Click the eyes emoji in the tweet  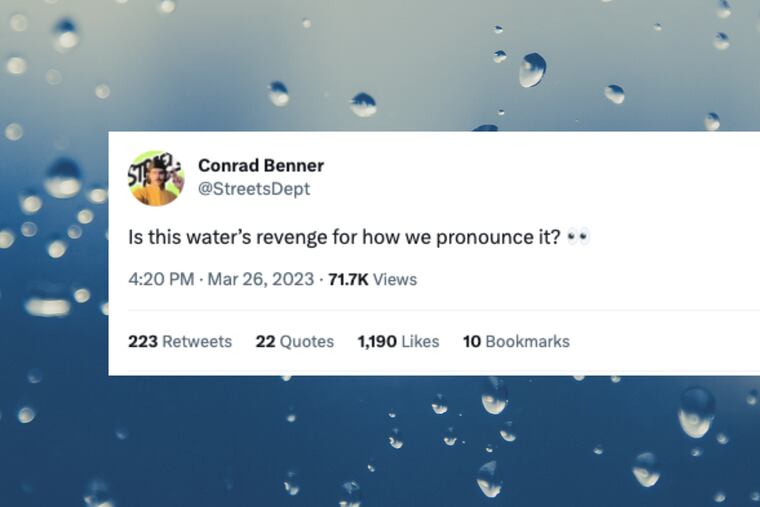tap(578, 240)
